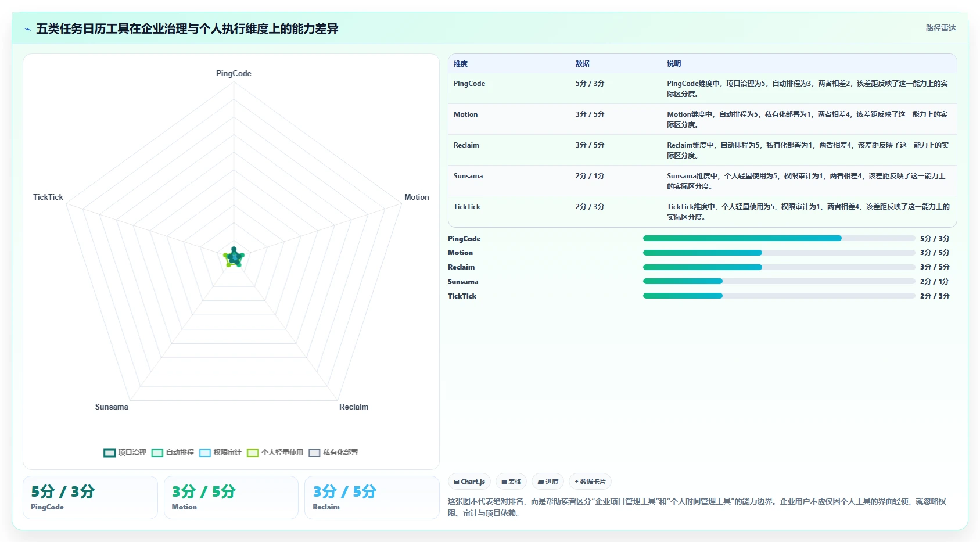Click the Sunsama label in progress list
The width and height of the screenshot is (980, 542).
463,281
